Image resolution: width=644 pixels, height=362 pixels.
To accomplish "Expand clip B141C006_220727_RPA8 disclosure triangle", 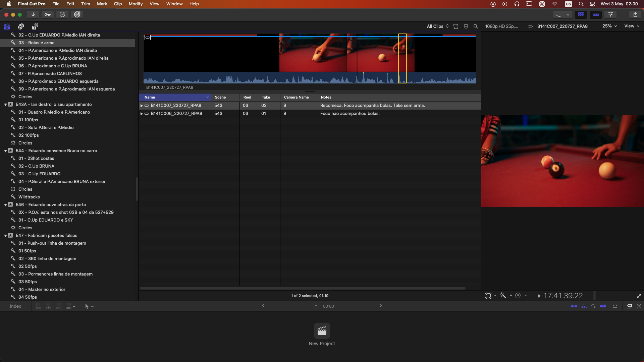I will click(142, 114).
